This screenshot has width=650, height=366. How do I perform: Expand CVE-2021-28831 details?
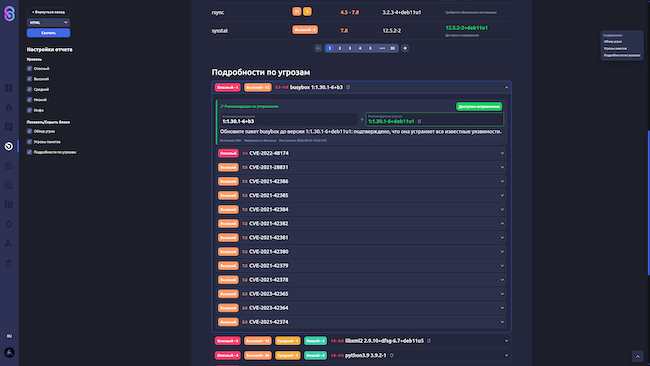click(x=361, y=167)
